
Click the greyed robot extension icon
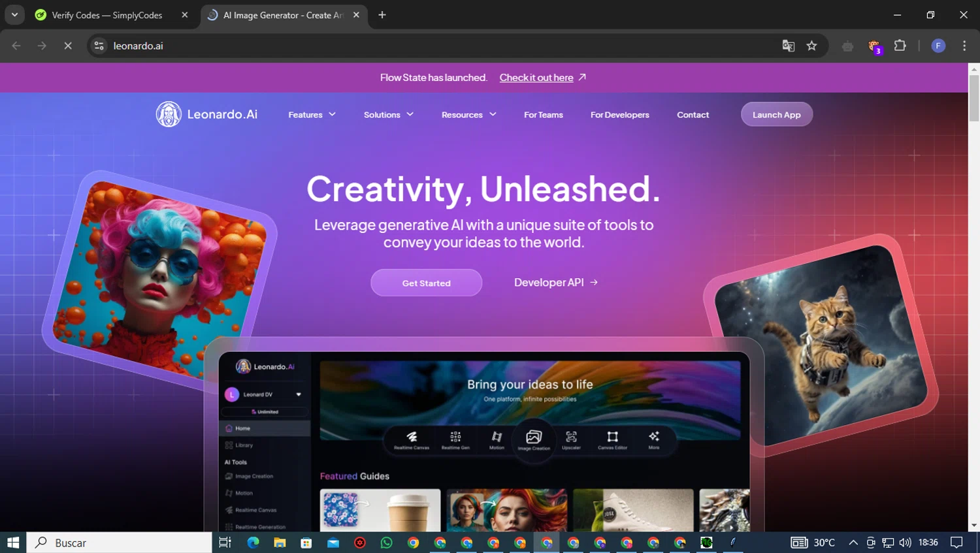(x=847, y=46)
